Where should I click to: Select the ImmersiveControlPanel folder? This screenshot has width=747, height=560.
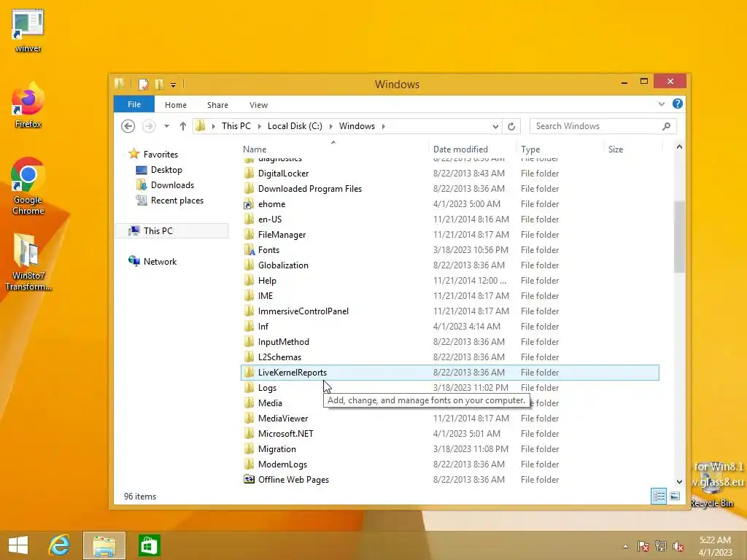(450, 311)
